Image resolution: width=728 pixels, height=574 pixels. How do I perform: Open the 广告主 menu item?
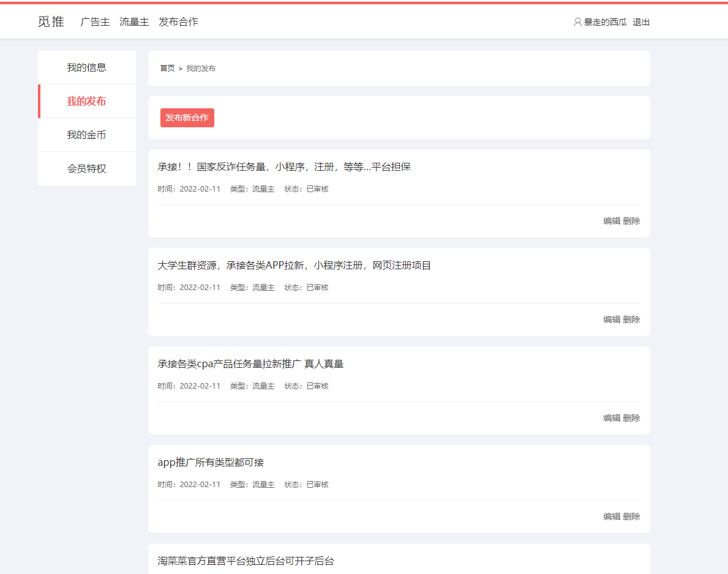click(x=95, y=21)
